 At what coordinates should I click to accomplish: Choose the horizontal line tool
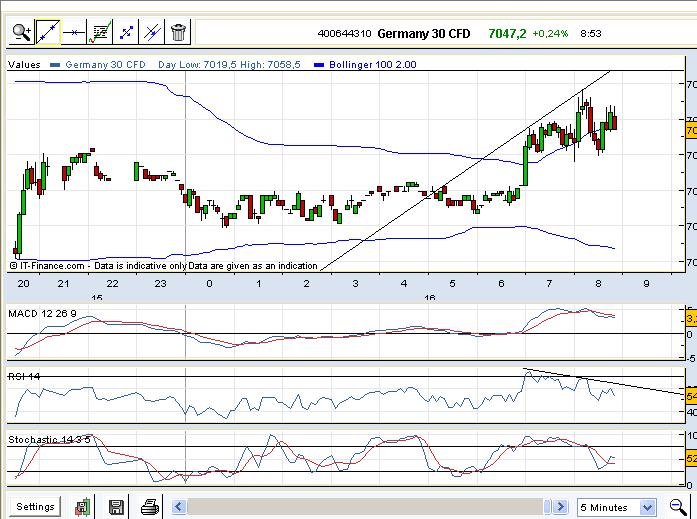(73, 32)
